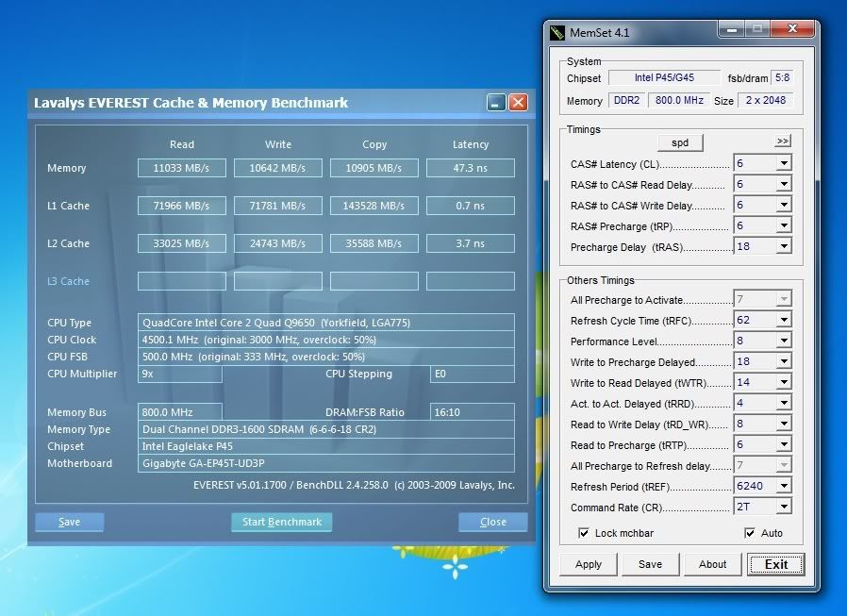Image resolution: width=847 pixels, height=616 pixels.
Task: Close the EVEREST Benchmark window
Action: [518, 102]
